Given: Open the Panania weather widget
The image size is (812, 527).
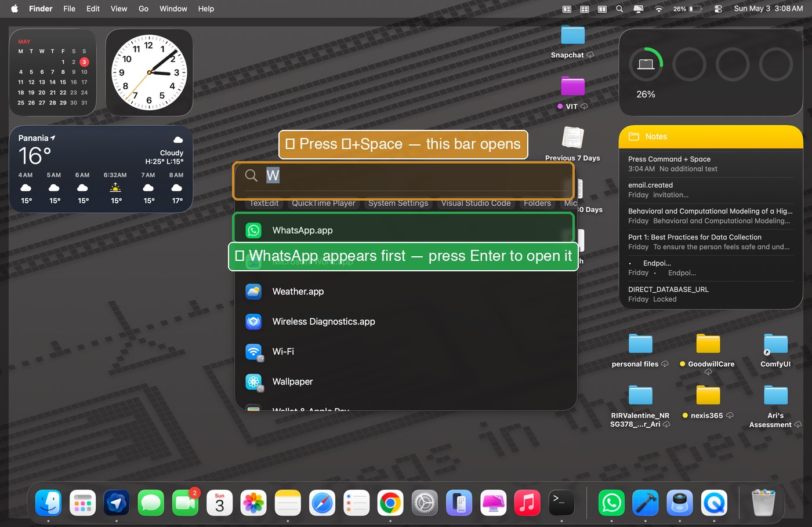Looking at the screenshot, I should point(101,169).
